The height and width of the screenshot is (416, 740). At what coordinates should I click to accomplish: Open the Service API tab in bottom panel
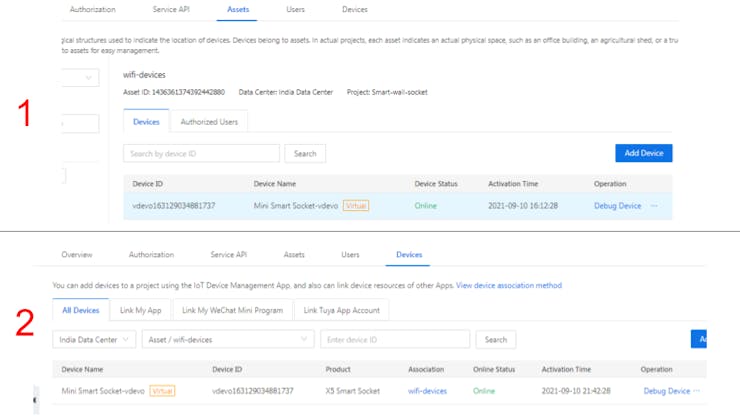[x=228, y=255]
